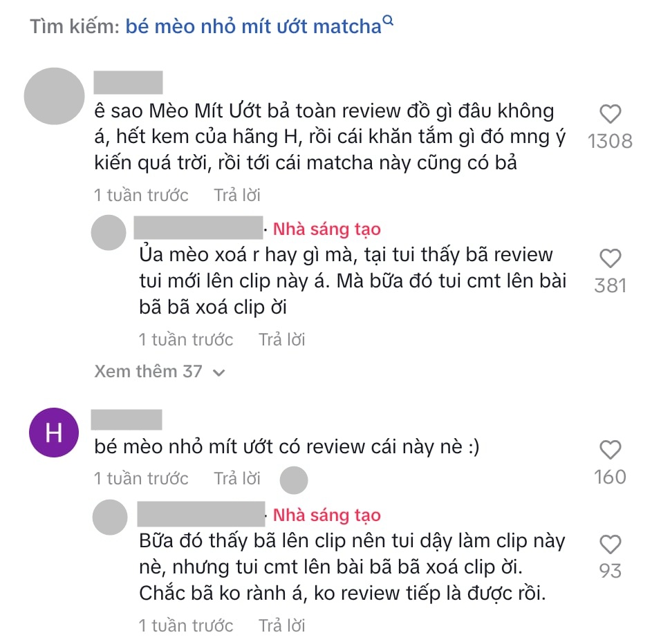
Task: Like the comment with 1308 likes
Action: click(x=610, y=114)
